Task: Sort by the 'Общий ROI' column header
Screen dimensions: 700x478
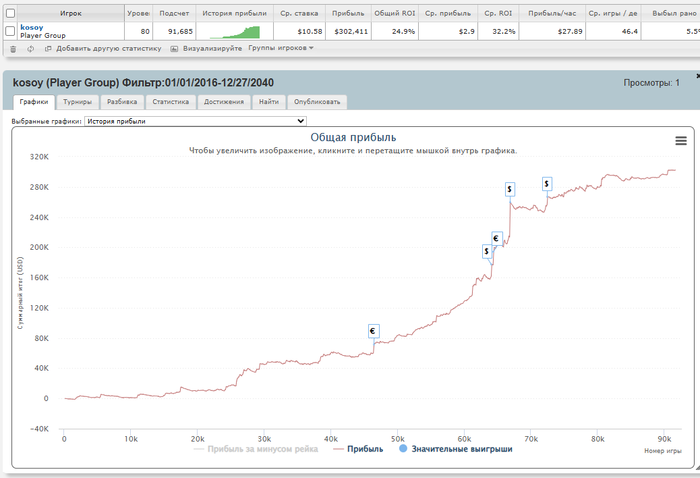Action: tap(395, 13)
